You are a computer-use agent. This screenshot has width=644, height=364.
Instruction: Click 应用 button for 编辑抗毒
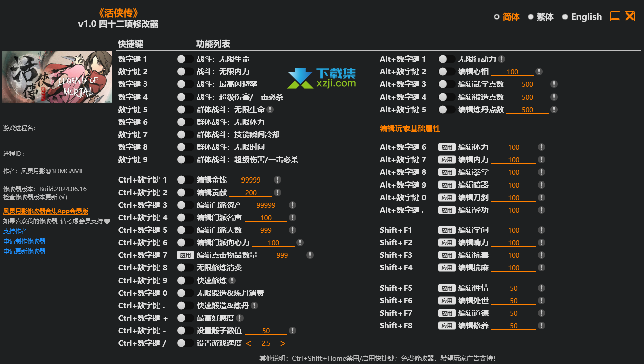(447, 255)
